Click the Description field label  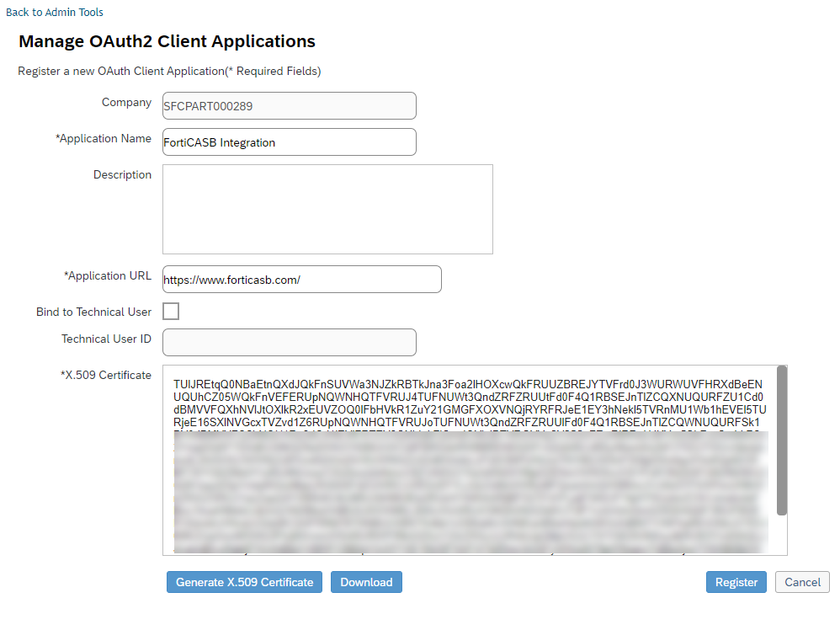click(x=122, y=174)
